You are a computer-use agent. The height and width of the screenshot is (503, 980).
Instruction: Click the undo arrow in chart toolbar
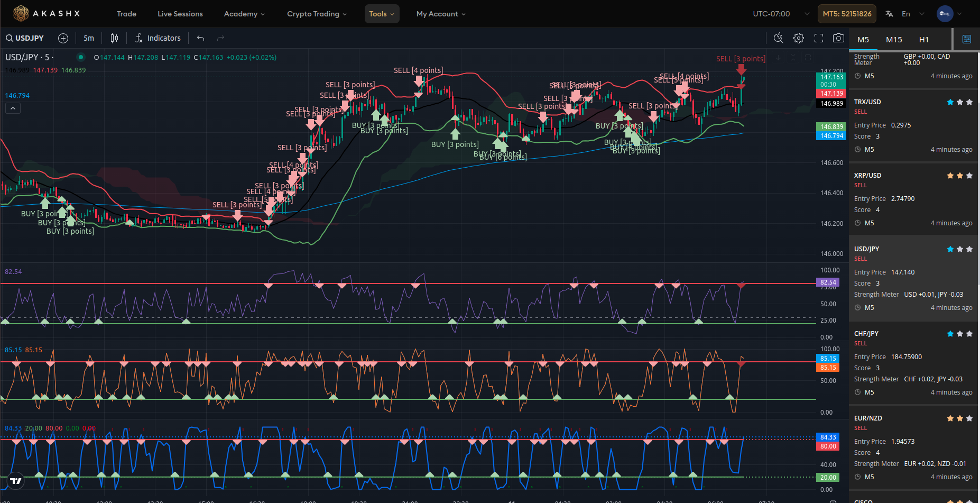click(x=200, y=38)
